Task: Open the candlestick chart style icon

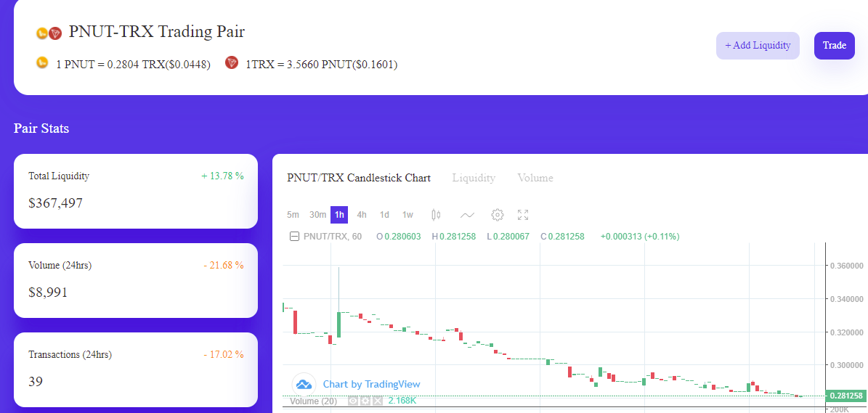Action: (436, 215)
